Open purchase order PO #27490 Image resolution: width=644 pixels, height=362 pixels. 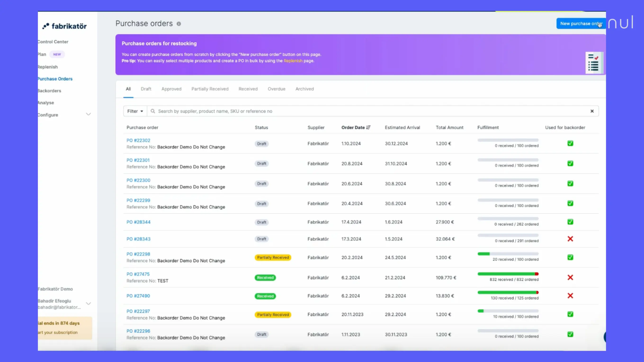tap(138, 296)
